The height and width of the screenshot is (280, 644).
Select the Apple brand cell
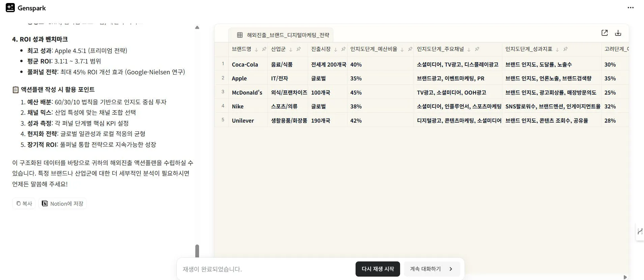(x=249, y=78)
